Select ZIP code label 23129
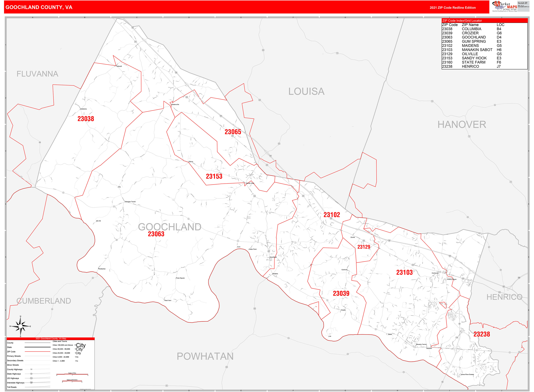The image size is (534, 392). (364, 247)
